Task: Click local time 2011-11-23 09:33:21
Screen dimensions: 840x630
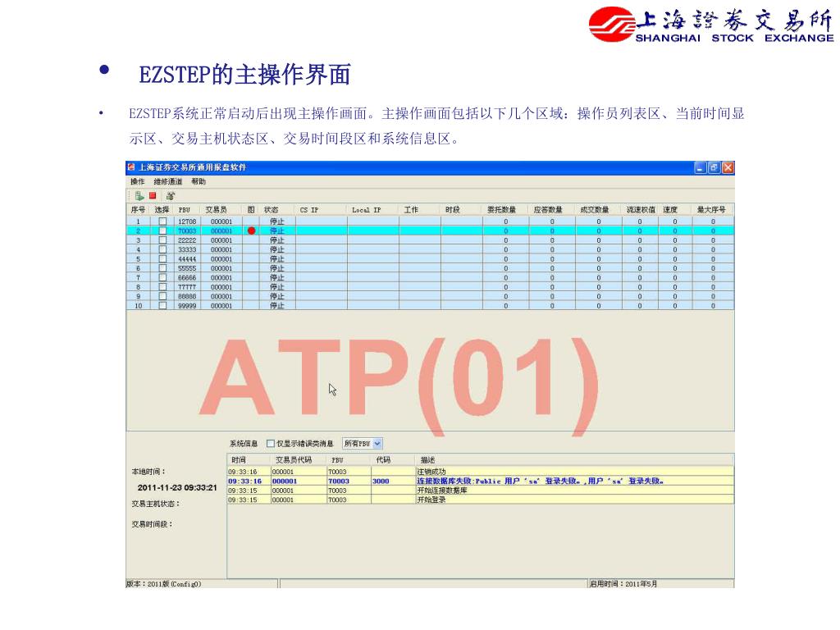Action: point(177,487)
